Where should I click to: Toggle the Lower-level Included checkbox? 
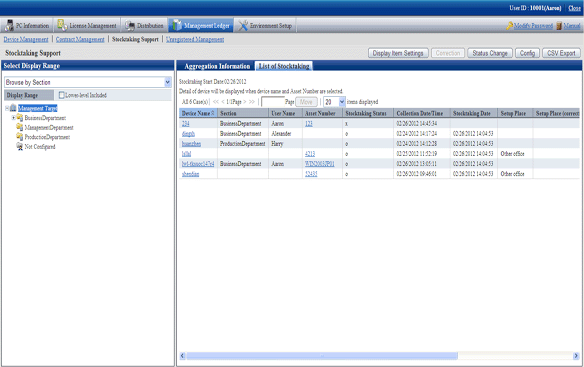62,95
